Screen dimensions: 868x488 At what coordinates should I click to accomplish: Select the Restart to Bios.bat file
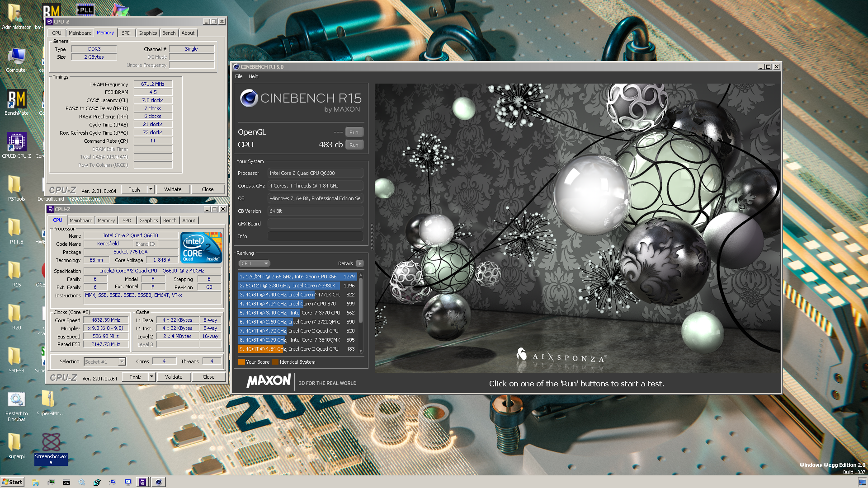(x=16, y=407)
